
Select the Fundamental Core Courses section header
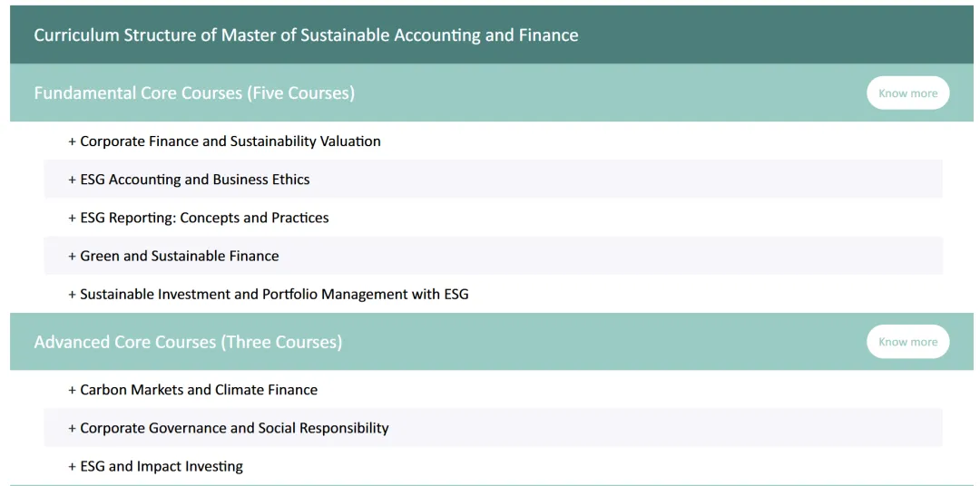491,93
